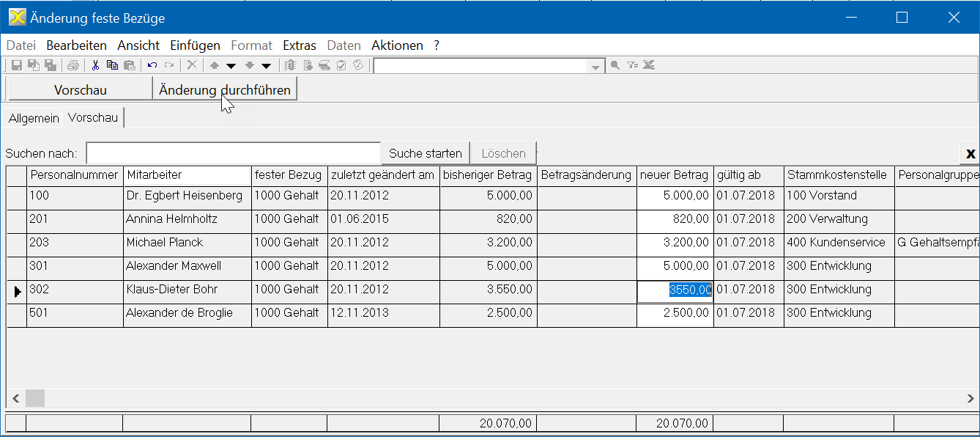Click the Save floppy-disk icon in the toolbar

(x=16, y=65)
